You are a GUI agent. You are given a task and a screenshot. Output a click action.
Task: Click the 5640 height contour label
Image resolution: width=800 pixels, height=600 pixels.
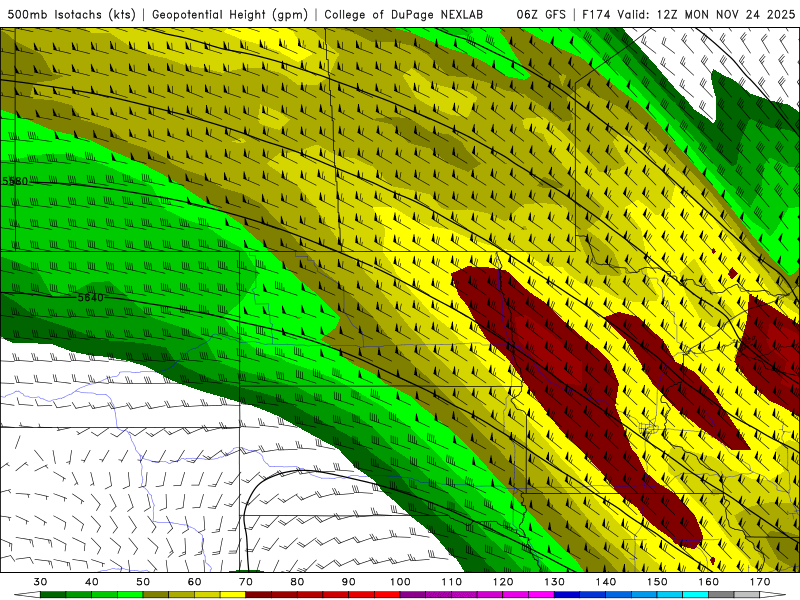coord(90,297)
